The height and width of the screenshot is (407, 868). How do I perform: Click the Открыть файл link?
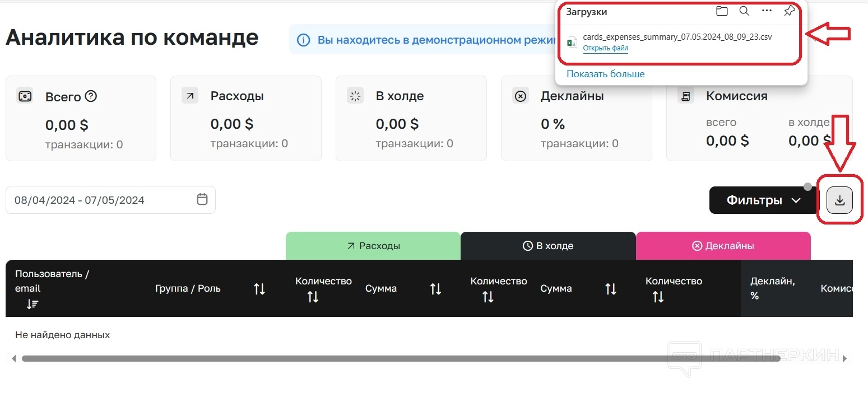(605, 48)
